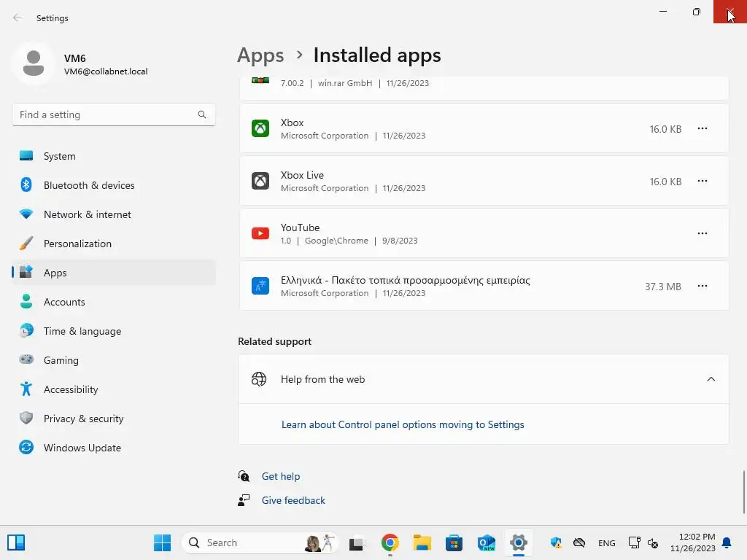The height and width of the screenshot is (560, 747).
Task: Click the Xbox app icon
Action: pyautogui.click(x=260, y=128)
